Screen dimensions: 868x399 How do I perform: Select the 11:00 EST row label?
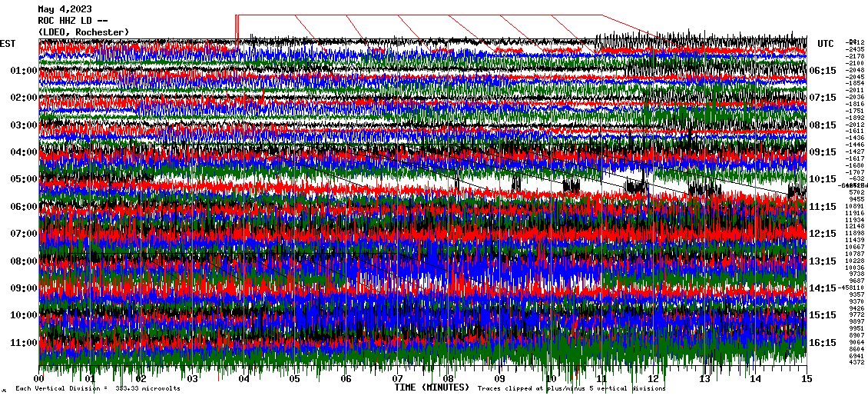24,342
